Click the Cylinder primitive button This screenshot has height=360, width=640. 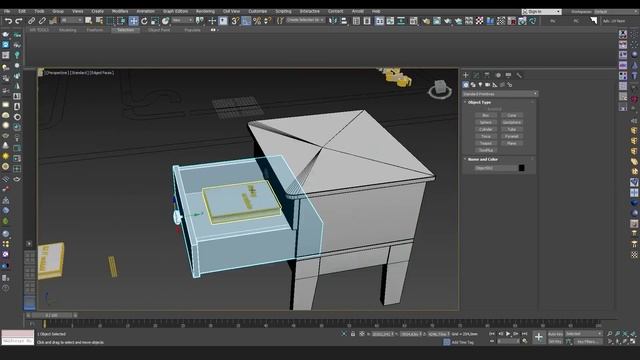click(486, 129)
